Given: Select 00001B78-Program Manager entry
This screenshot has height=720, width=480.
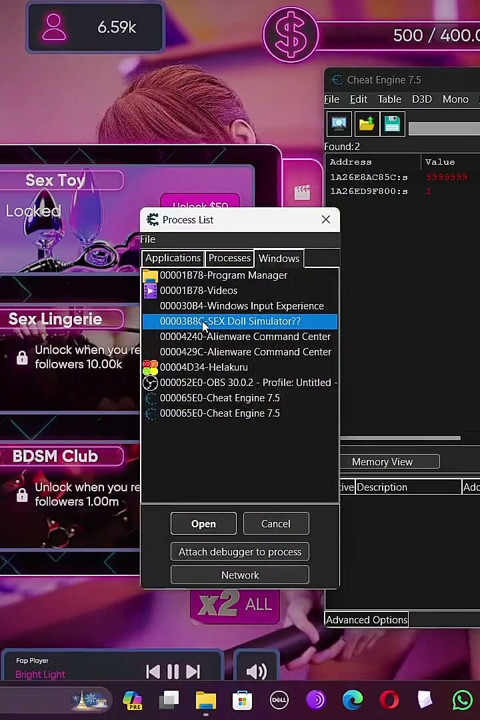Looking at the screenshot, I should click(x=240, y=275).
